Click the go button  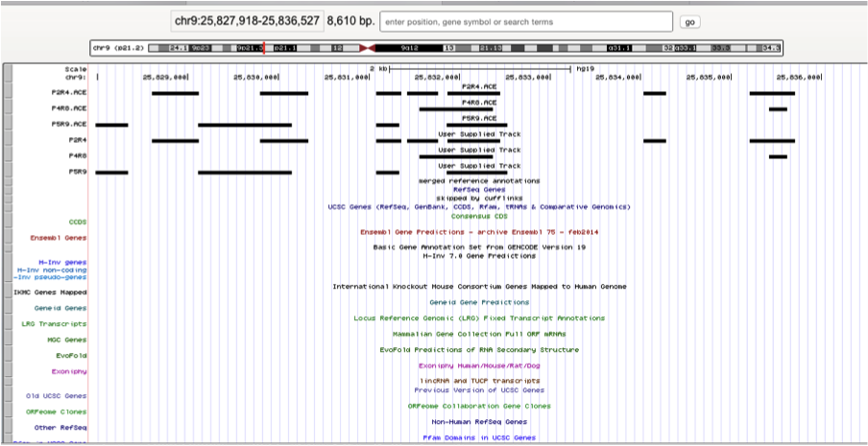click(x=689, y=22)
